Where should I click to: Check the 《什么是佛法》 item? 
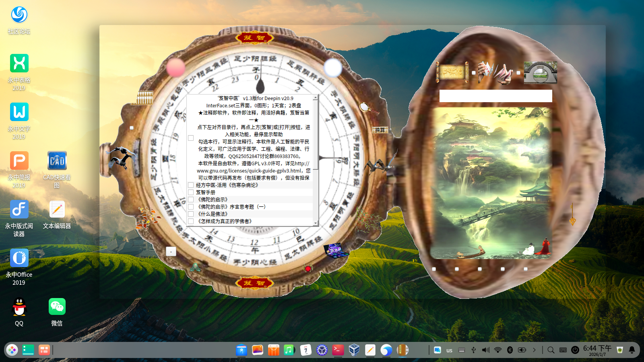pos(191,214)
